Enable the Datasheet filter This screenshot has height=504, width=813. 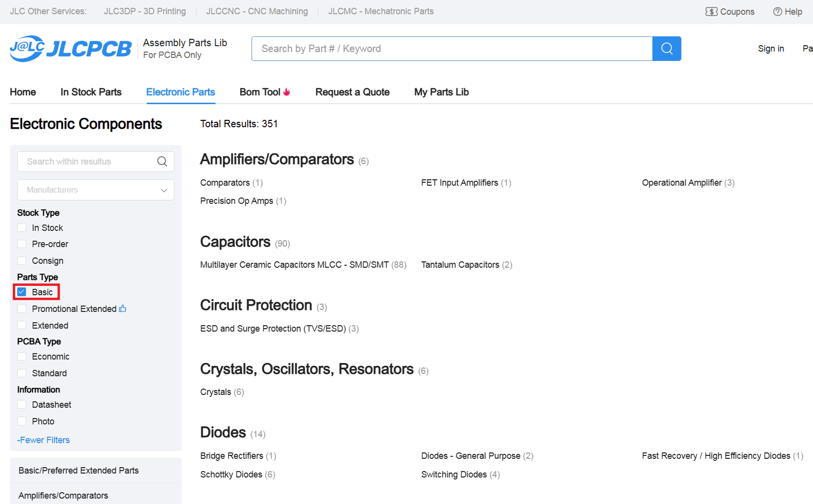pyautogui.click(x=22, y=404)
